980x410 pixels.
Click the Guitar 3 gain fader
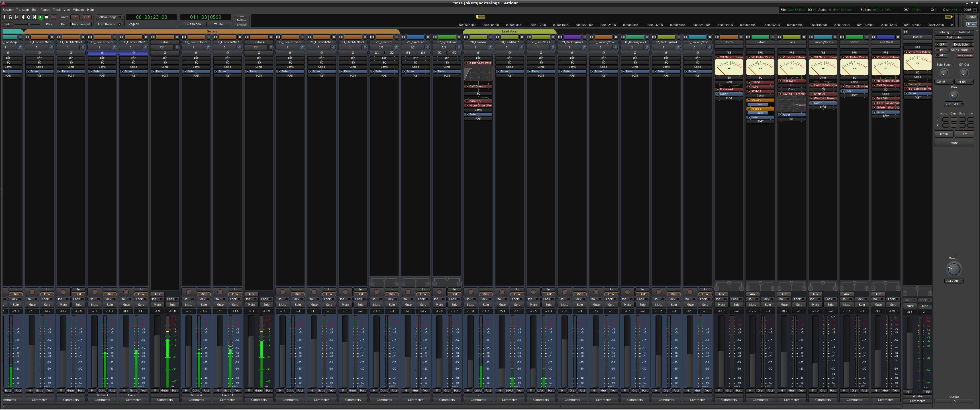[x=157, y=352]
